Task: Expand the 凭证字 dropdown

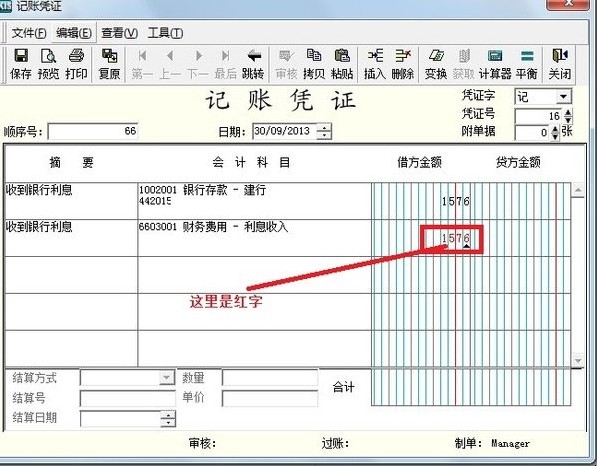Action: coord(564,97)
